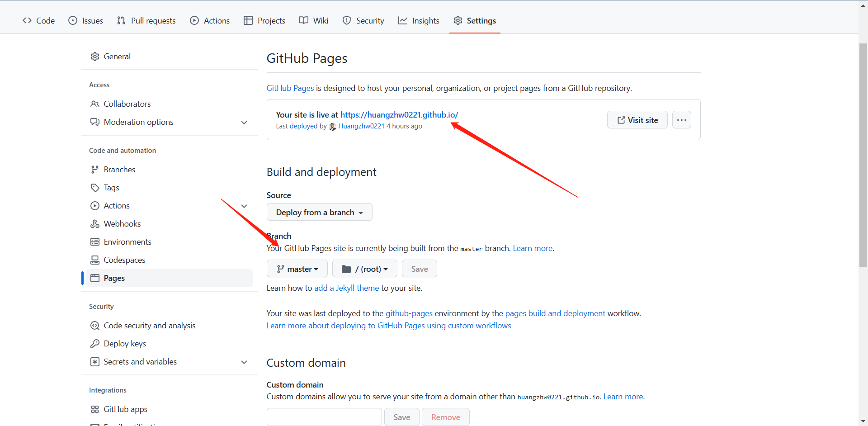Click the Collaborators people icon
Screen dimensions: 868x426
[x=95, y=104]
